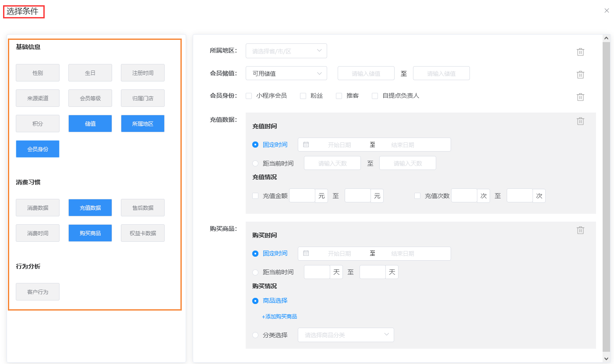Click the 消费数据 condition tag
The width and height of the screenshot is (614, 364).
38,208
